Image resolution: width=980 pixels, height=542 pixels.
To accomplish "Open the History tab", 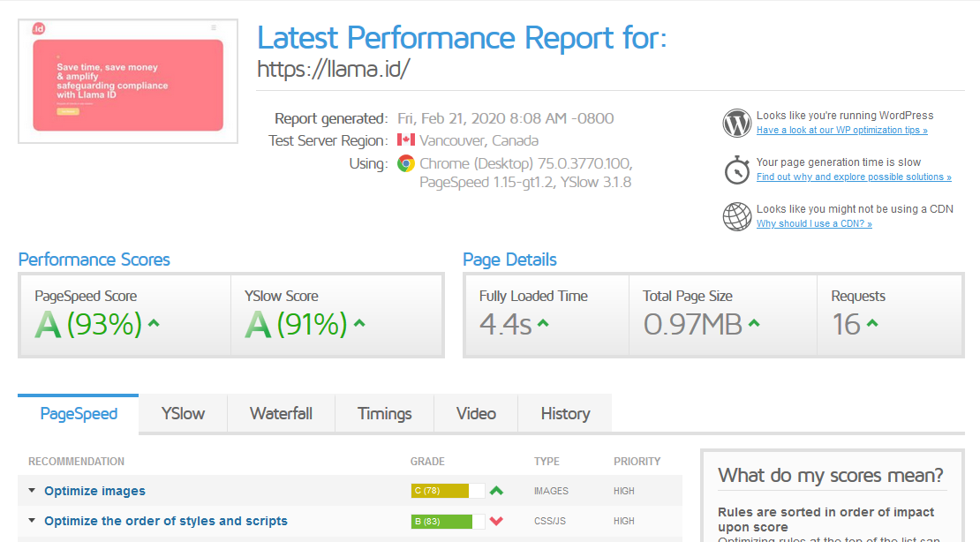I will (x=564, y=413).
